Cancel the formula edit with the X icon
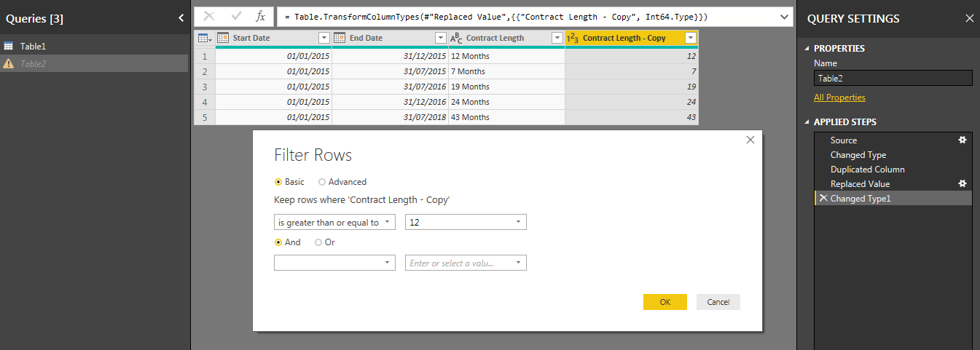This screenshot has height=350, width=980. click(209, 16)
